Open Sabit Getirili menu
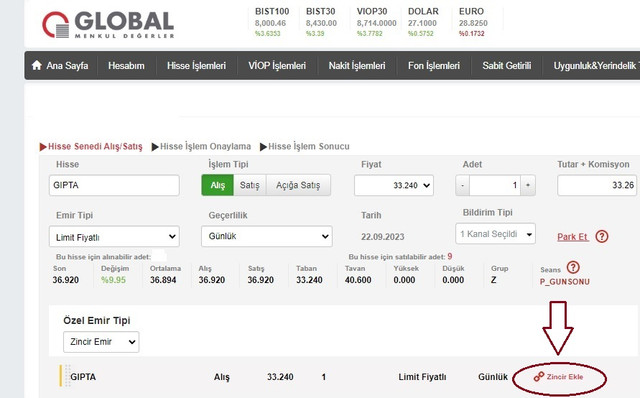 point(507,65)
